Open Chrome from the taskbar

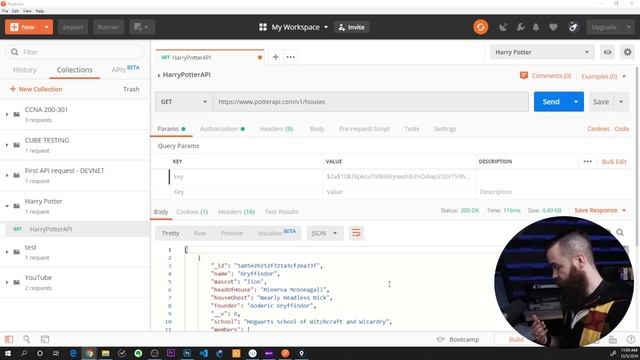[x=89, y=353]
